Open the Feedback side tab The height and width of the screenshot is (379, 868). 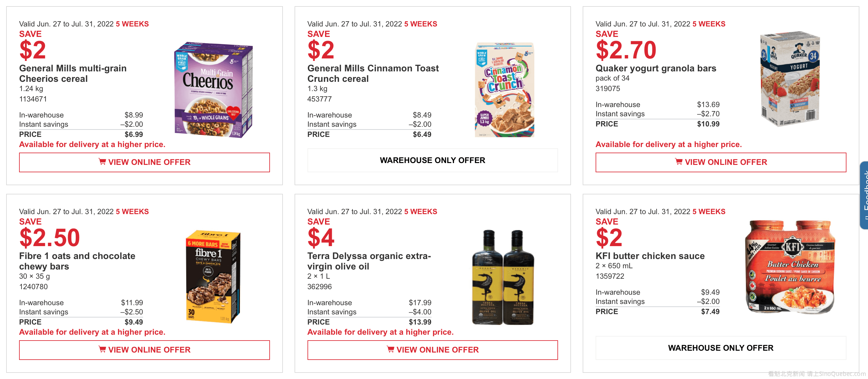pos(864,195)
